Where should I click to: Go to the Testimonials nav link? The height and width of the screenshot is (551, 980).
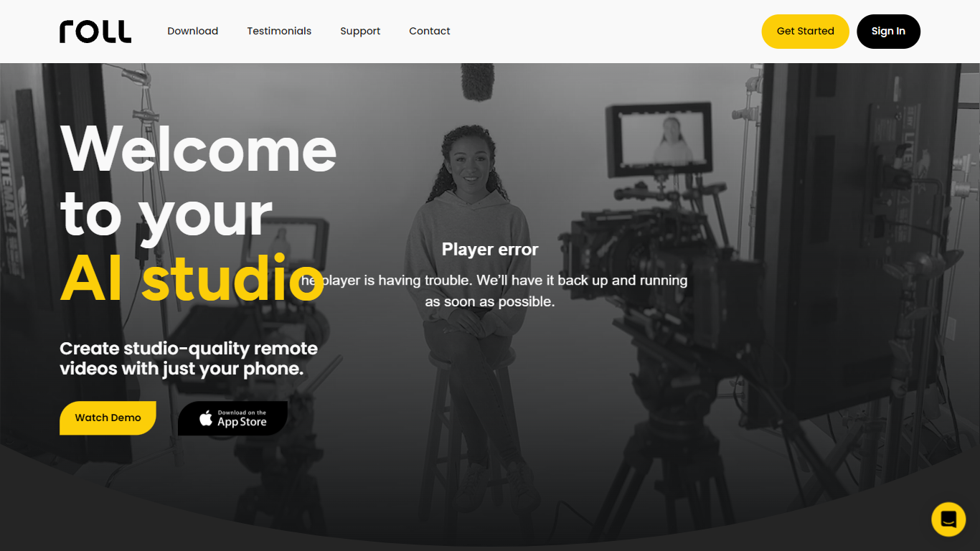point(279,31)
